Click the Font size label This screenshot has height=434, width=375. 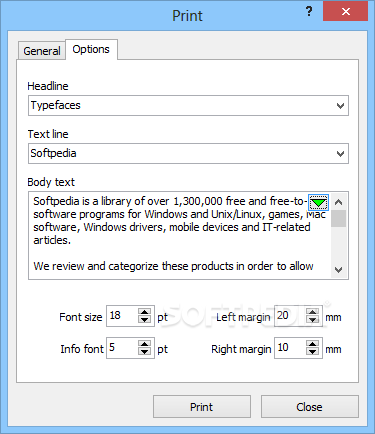point(81,317)
